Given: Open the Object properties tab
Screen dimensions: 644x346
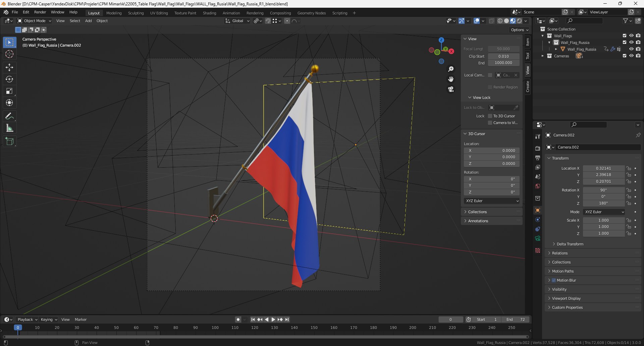Looking at the screenshot, I should (538, 210).
